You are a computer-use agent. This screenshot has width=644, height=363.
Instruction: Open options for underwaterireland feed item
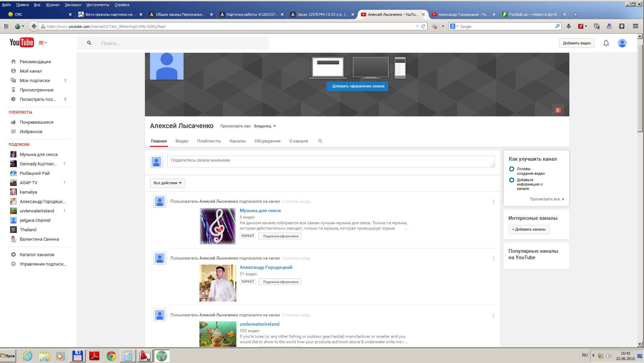(493, 316)
